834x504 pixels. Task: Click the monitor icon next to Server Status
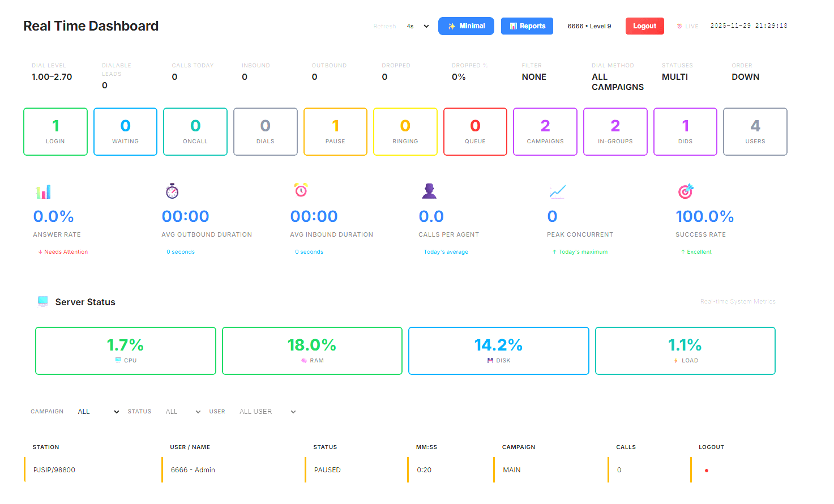[x=43, y=301]
